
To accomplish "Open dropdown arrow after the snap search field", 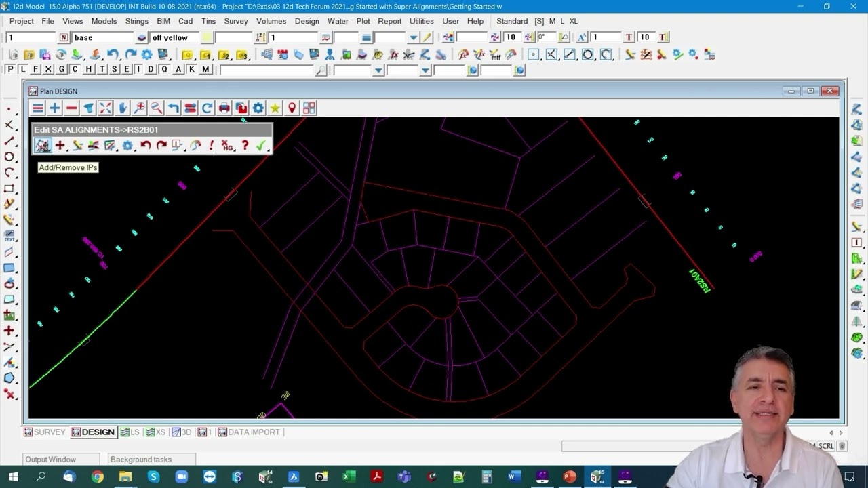I will point(378,70).
